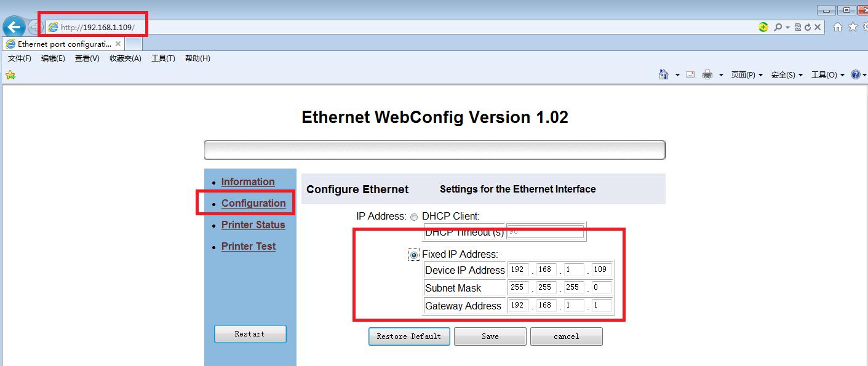Open the 帮助(H) help menu
This screenshot has height=366, width=868.
(197, 58)
